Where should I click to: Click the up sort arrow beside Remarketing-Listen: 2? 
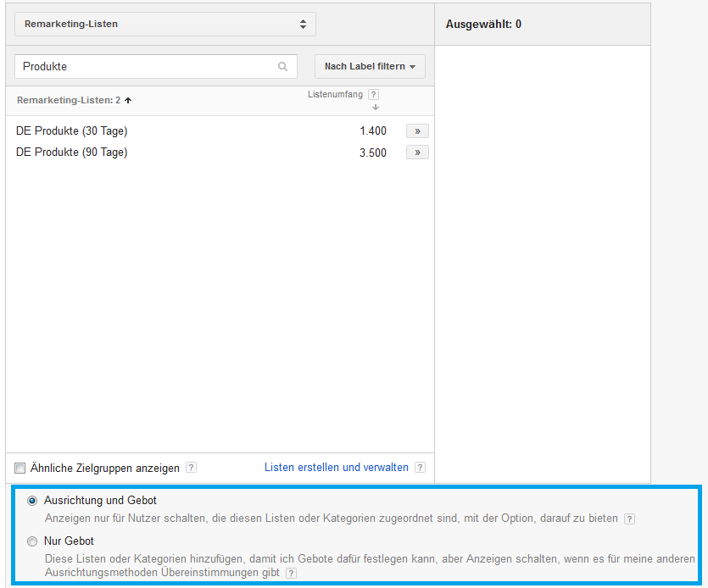coord(128,100)
